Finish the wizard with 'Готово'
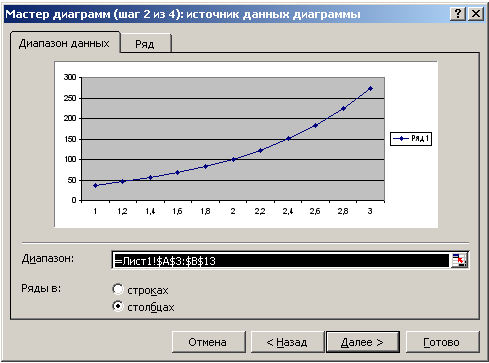This screenshot has width=489, height=363. [x=442, y=342]
